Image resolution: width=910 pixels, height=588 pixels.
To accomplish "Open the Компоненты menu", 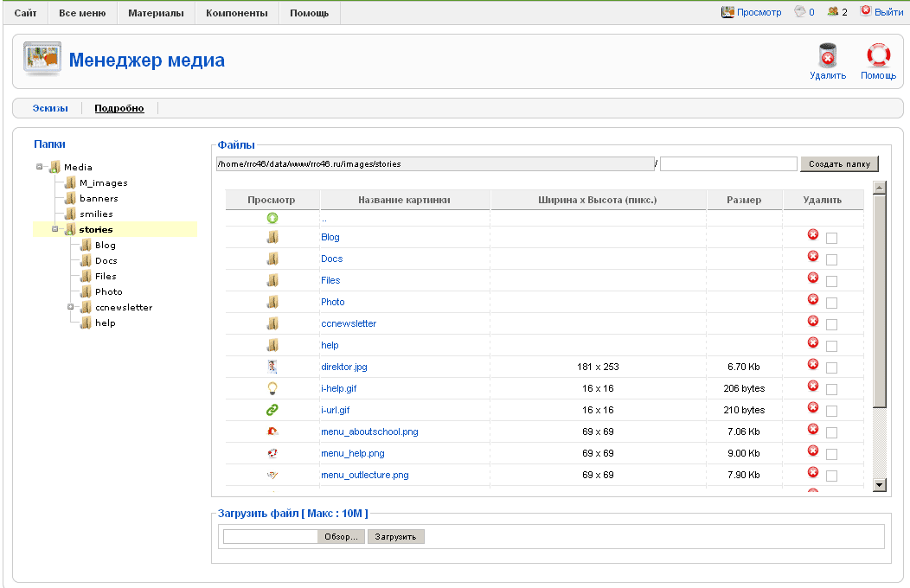I will click(x=236, y=13).
